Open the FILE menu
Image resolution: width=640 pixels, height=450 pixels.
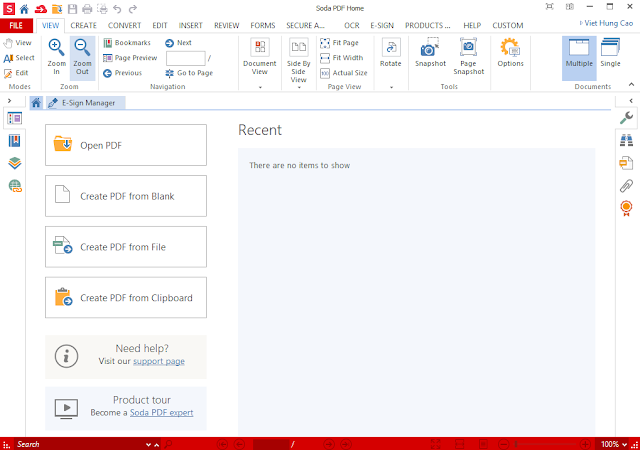[x=16, y=25]
